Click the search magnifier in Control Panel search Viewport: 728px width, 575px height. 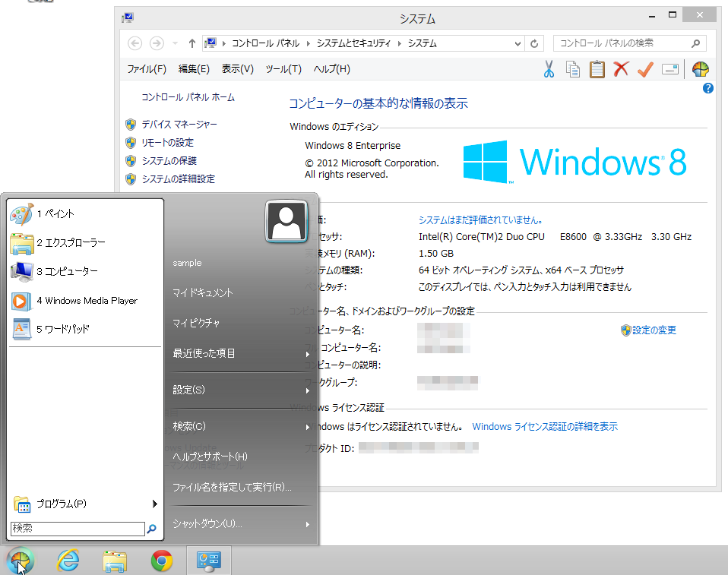coord(695,43)
